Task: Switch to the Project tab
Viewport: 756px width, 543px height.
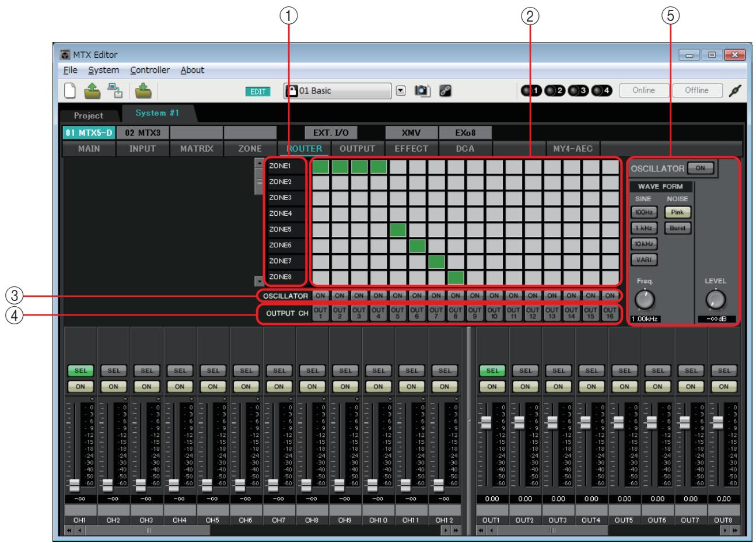Action: 89,115
